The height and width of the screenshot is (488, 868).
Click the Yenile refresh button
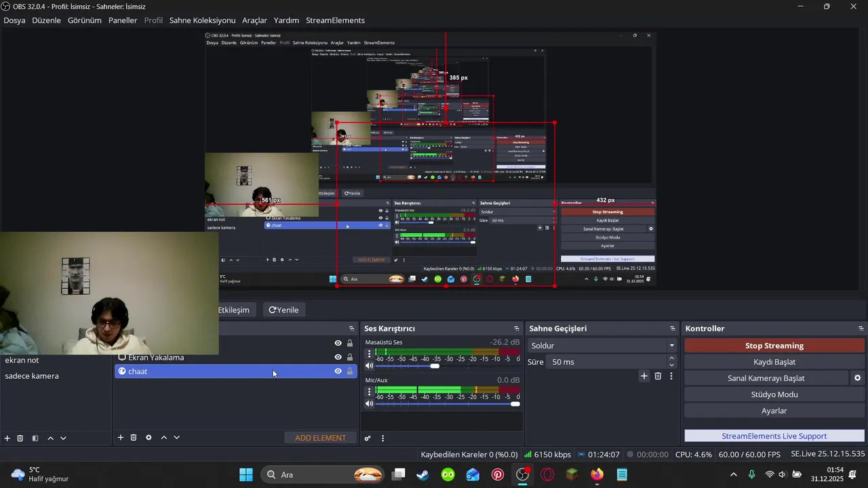click(283, 310)
